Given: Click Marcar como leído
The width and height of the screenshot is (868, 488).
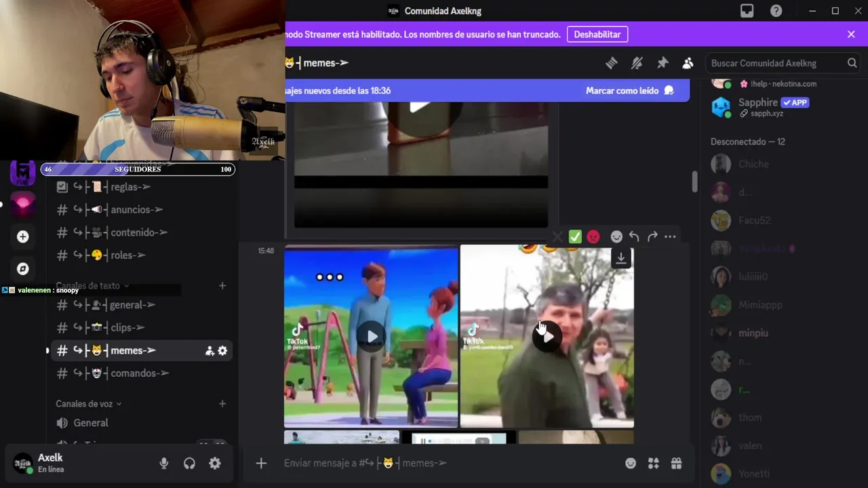Looking at the screenshot, I should click(629, 90).
